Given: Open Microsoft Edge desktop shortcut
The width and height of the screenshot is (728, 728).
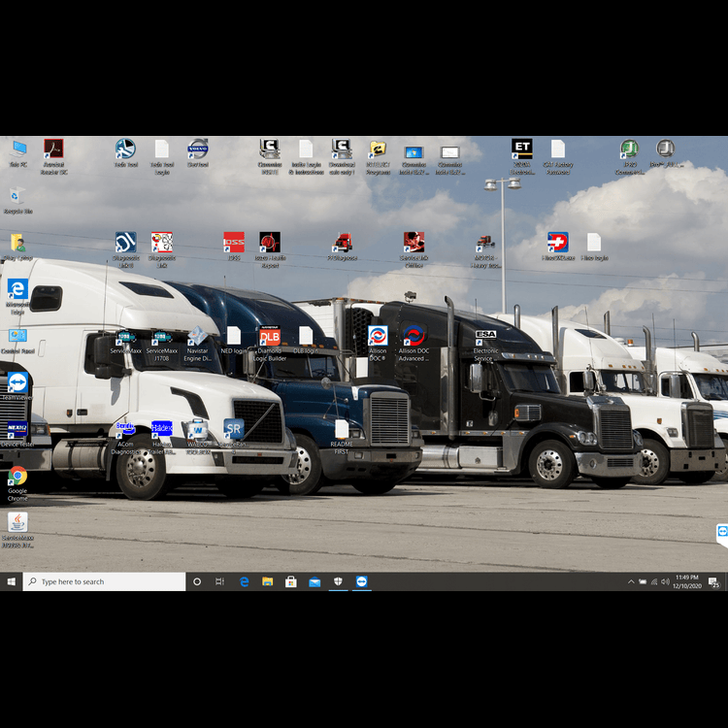Looking at the screenshot, I should pos(17,296).
